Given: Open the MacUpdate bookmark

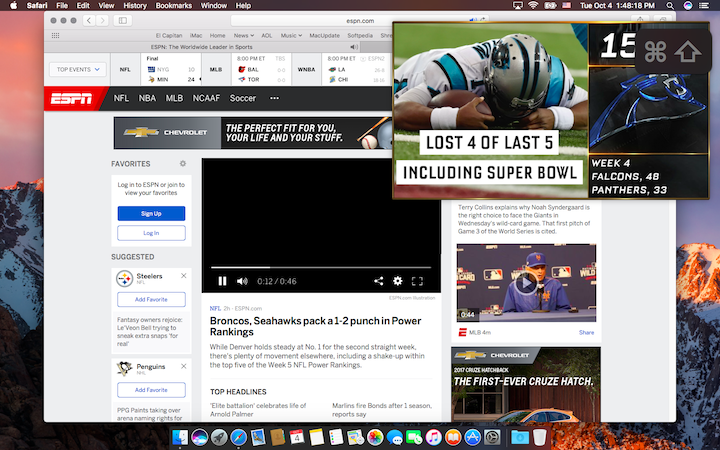Looking at the screenshot, I should click(325, 35).
